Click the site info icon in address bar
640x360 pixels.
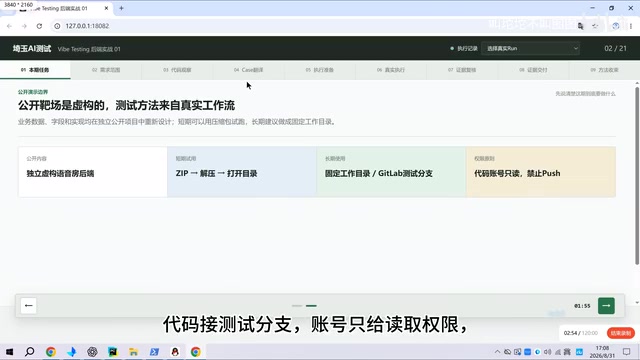point(57,26)
